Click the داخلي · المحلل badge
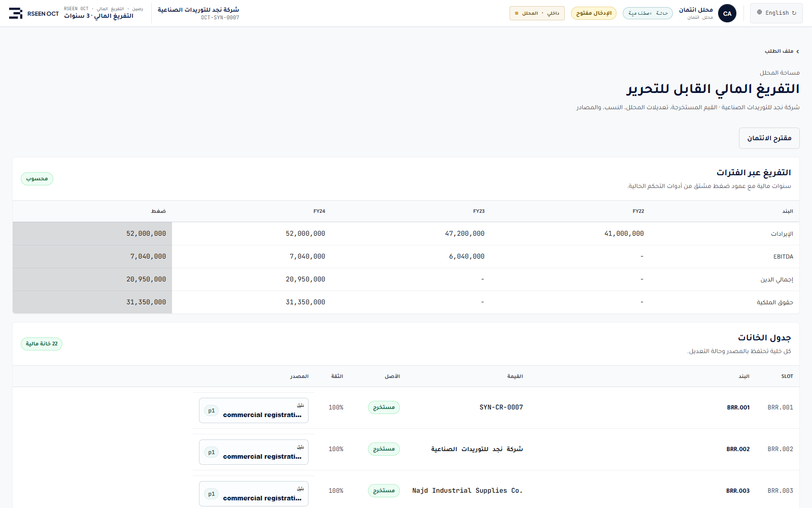This screenshot has width=812, height=508. tap(537, 13)
